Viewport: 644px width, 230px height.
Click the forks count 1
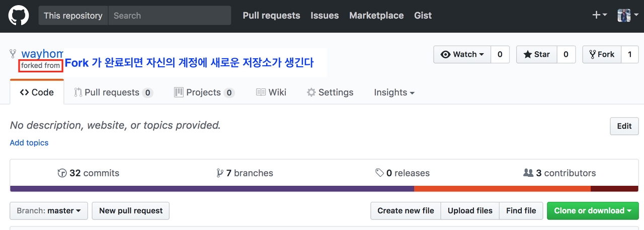(630, 54)
